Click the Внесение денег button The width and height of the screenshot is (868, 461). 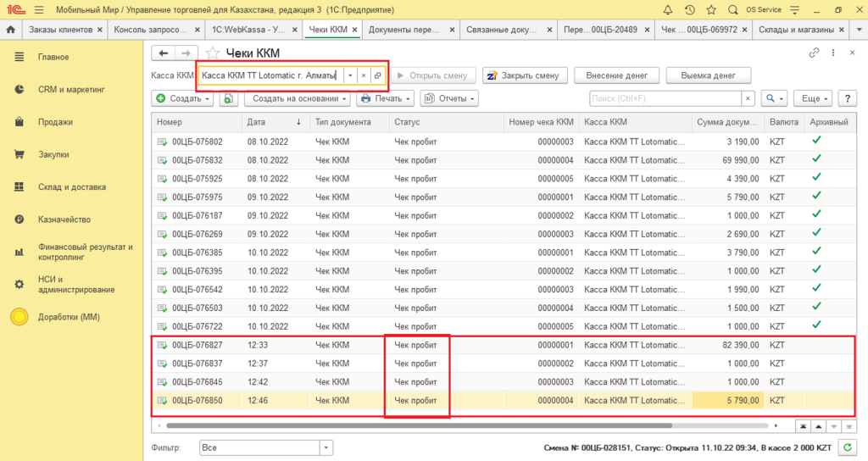coord(617,75)
